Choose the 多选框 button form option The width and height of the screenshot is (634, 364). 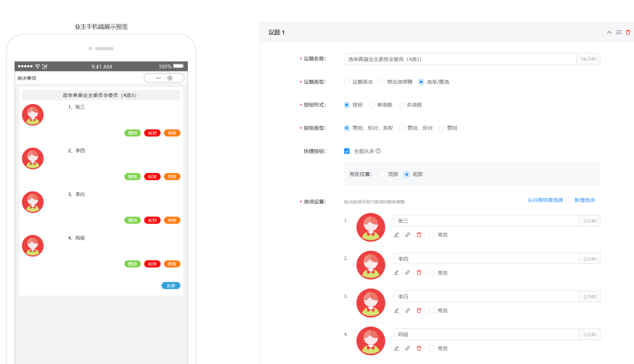pos(401,105)
